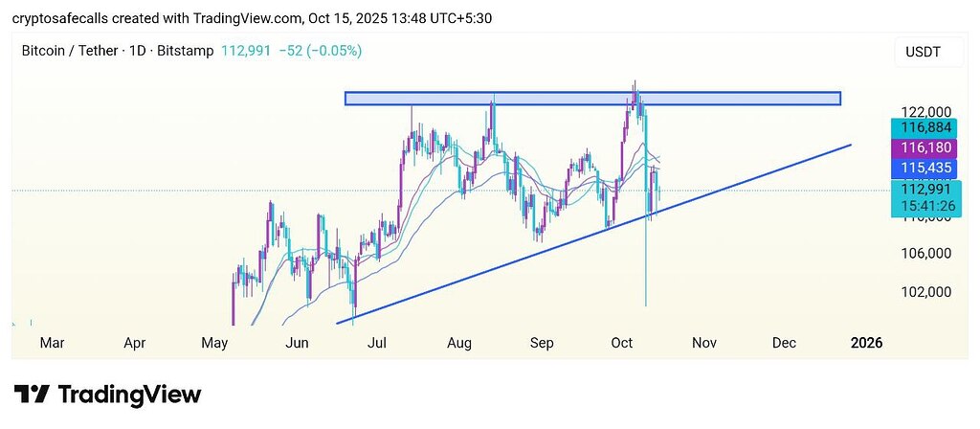The height and width of the screenshot is (429, 980).
Task: Click the Oct label on time axis
Action: (623, 343)
